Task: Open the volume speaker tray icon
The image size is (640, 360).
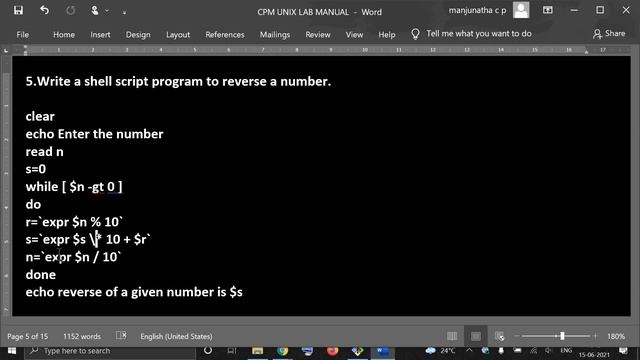Action: point(548,351)
